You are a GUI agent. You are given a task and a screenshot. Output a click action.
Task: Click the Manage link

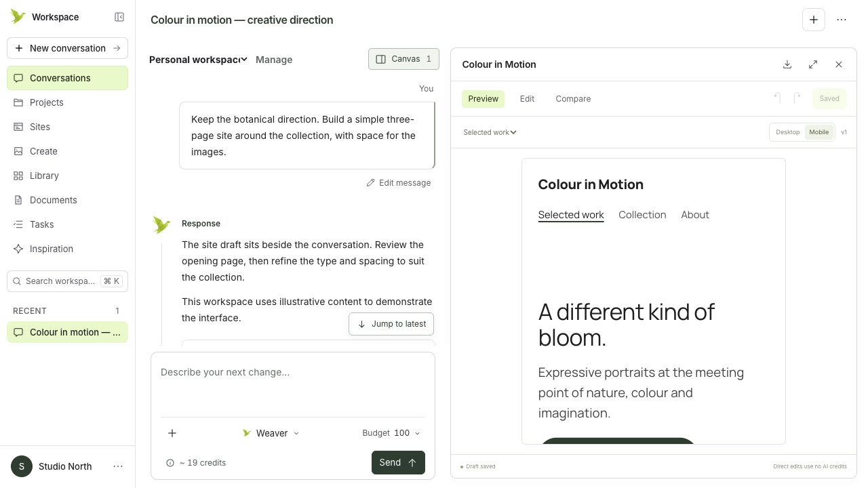pyautogui.click(x=274, y=60)
